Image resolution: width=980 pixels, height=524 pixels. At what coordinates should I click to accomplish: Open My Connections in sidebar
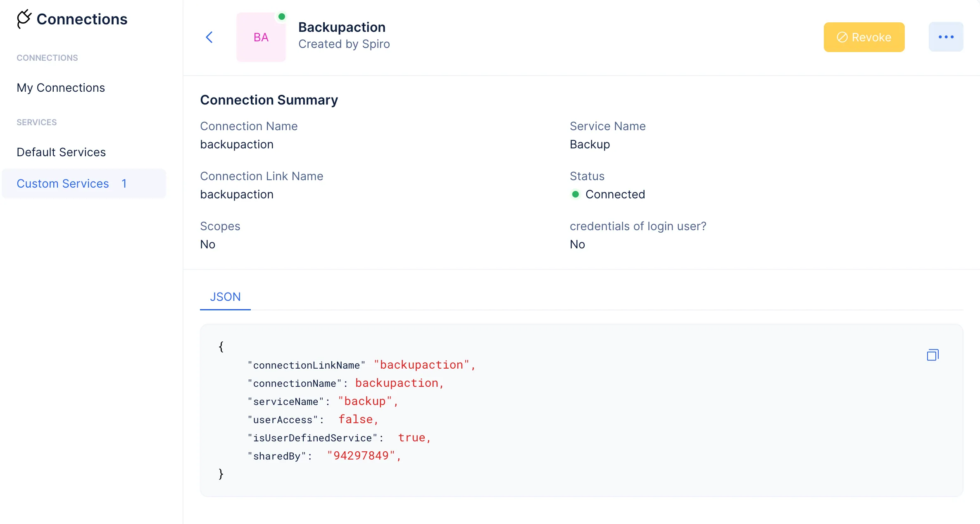(x=61, y=88)
